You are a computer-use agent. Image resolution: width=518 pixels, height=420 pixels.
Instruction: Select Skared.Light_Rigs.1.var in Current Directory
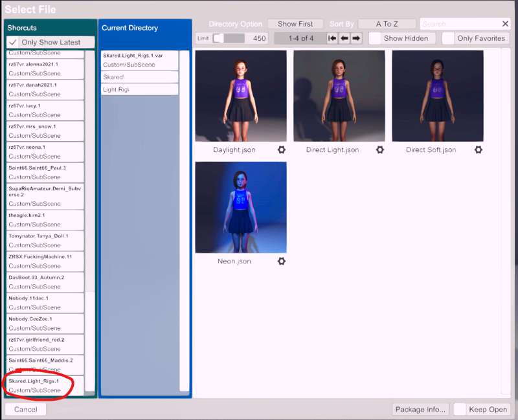[140, 60]
